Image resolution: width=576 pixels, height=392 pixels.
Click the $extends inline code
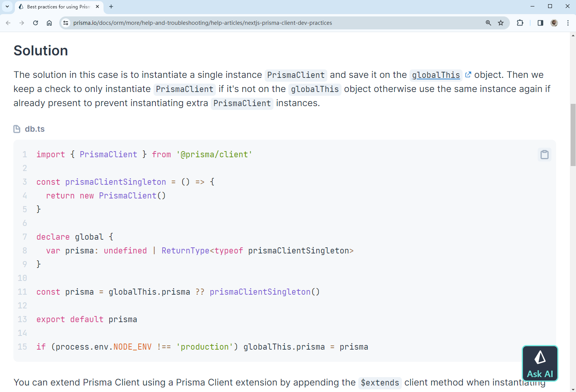[x=380, y=383]
